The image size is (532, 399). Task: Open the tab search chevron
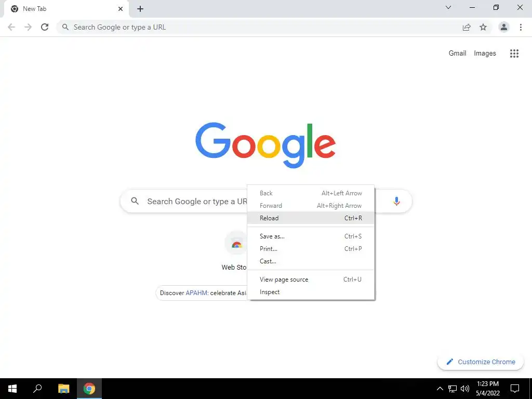pos(448,7)
